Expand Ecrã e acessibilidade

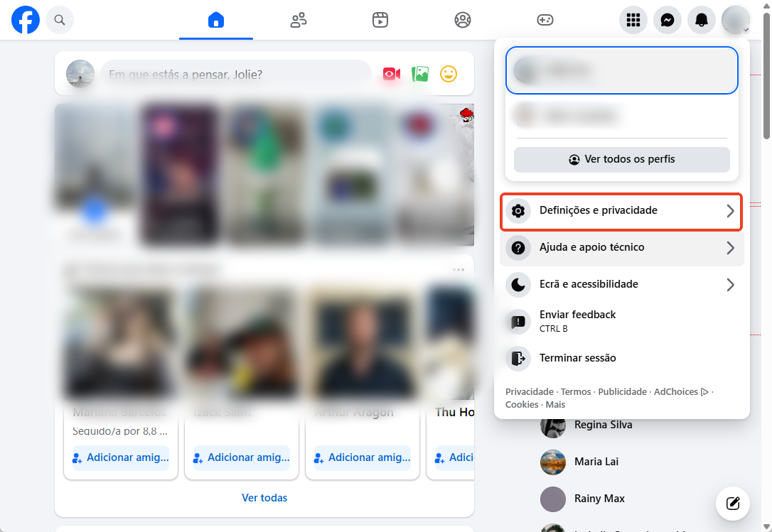point(621,284)
